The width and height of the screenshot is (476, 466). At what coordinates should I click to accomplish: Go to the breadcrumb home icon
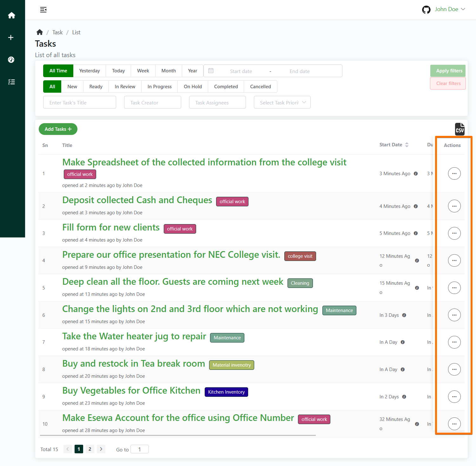(x=40, y=32)
